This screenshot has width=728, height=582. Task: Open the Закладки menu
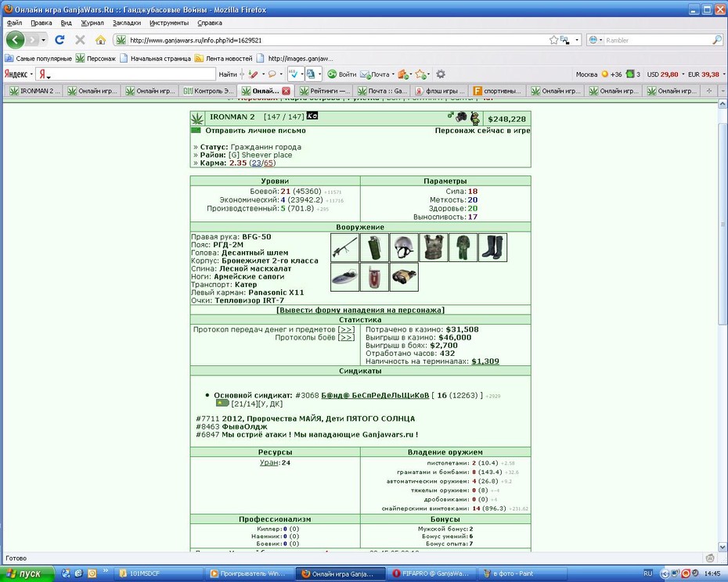126,23
